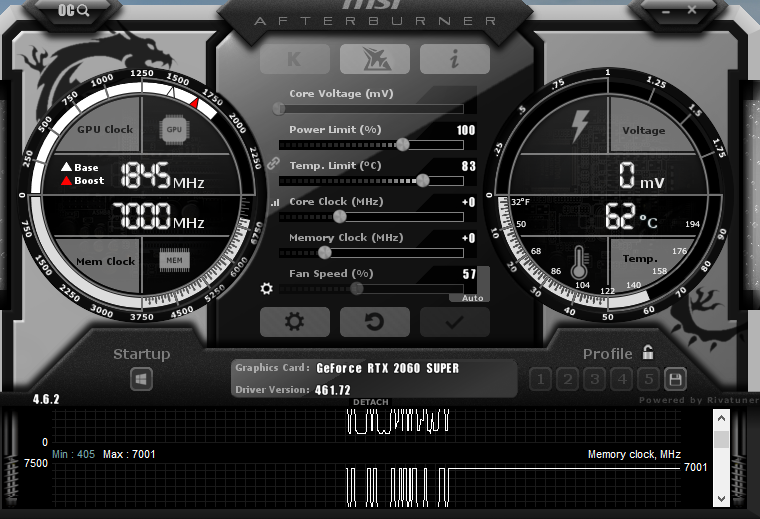Select profile slot 1
This screenshot has height=519, width=760.
coord(541,379)
